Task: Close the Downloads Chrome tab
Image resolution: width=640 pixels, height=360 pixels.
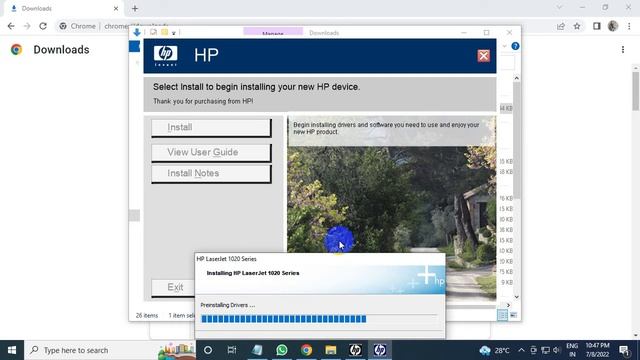Action: (116, 9)
